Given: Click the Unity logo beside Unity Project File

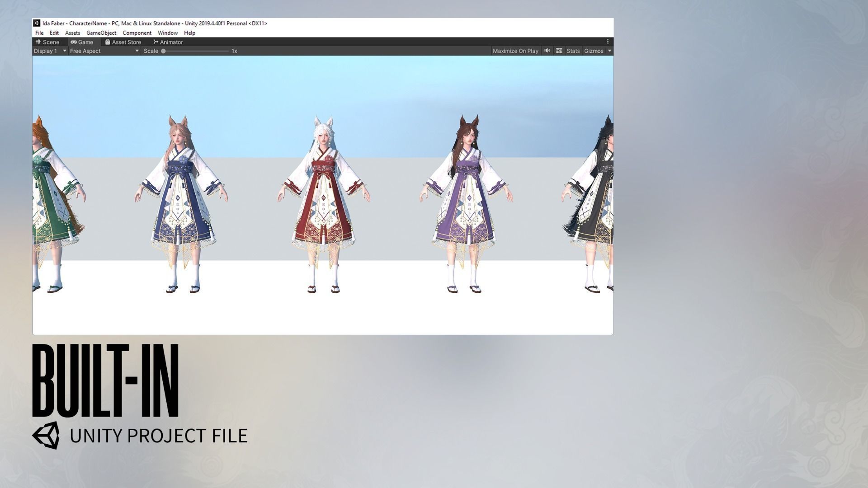Looking at the screenshot, I should (x=46, y=436).
